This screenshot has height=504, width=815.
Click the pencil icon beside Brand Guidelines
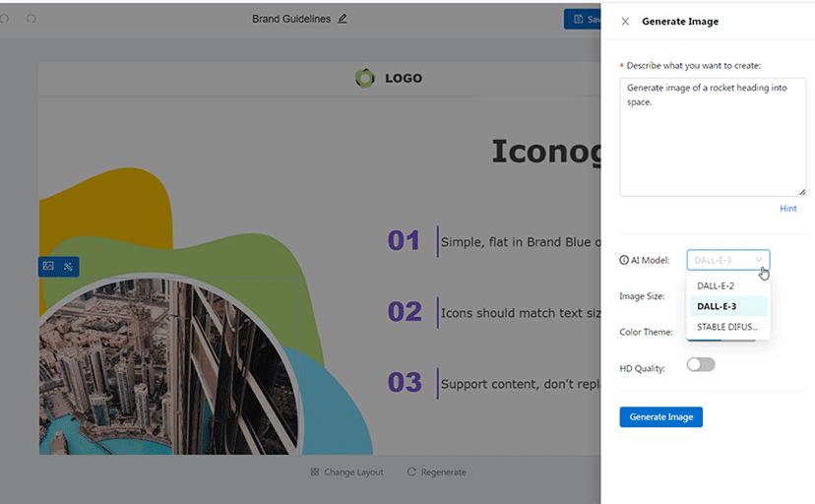pyautogui.click(x=343, y=19)
